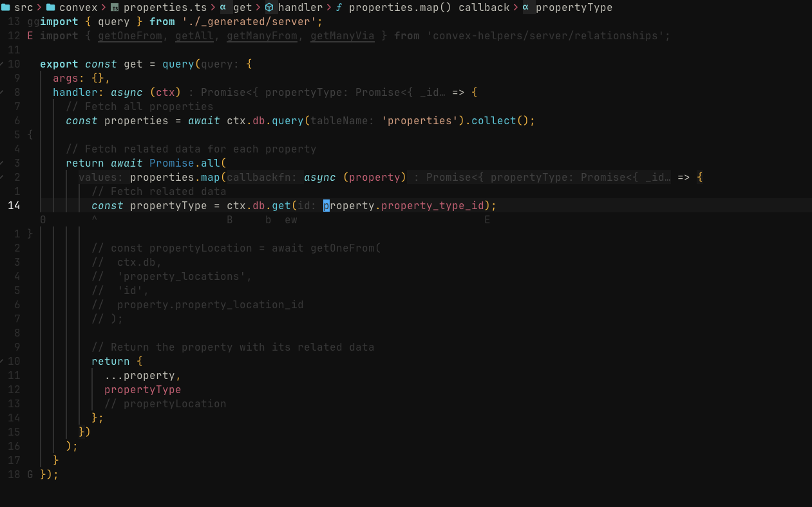Click the 'export' keyword
Image resolution: width=812 pixels, height=507 pixels.
point(59,64)
